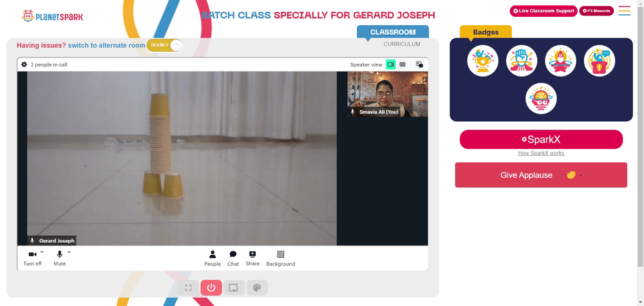
Task: Open the Chat panel
Action: tap(233, 258)
